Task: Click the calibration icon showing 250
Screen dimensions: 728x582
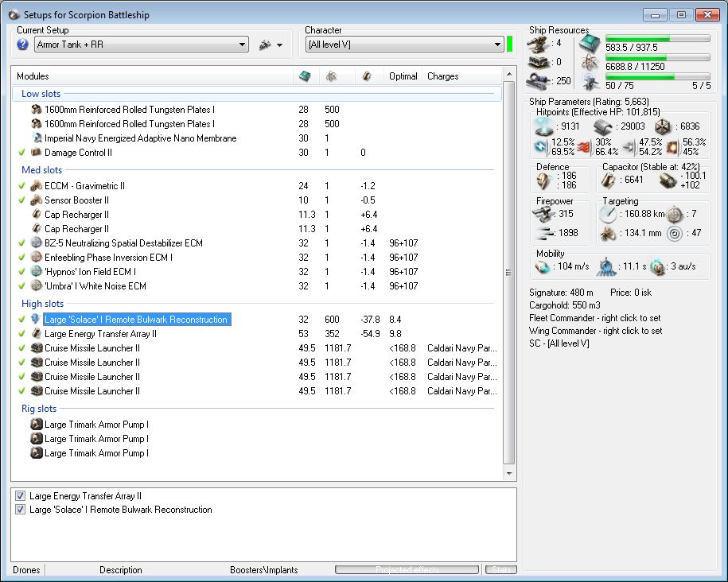Action: pos(538,81)
